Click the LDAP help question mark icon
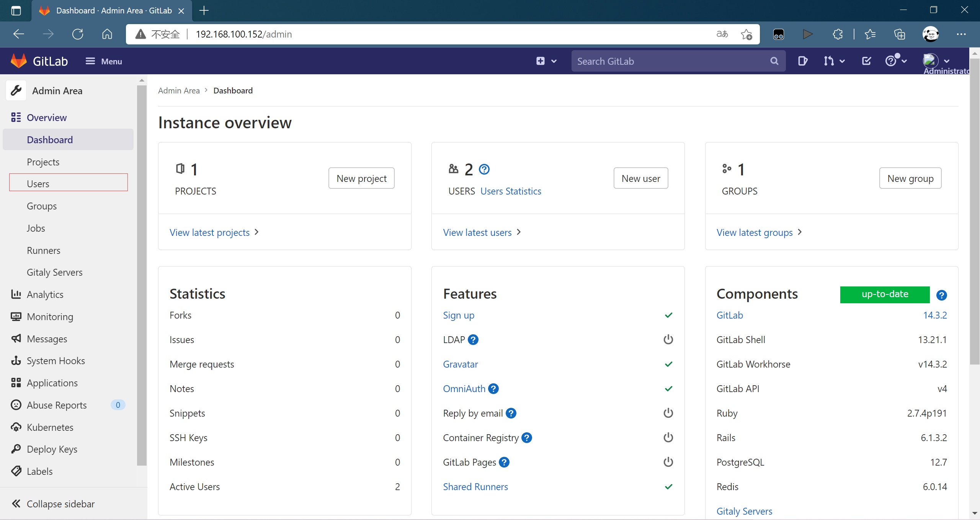Screen dimensions: 980x520 pos(473,340)
